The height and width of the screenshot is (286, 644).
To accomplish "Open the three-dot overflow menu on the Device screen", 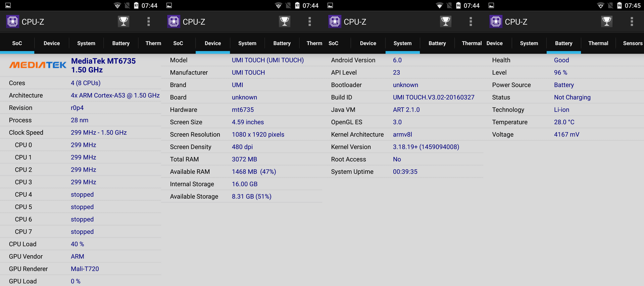I will click(309, 22).
